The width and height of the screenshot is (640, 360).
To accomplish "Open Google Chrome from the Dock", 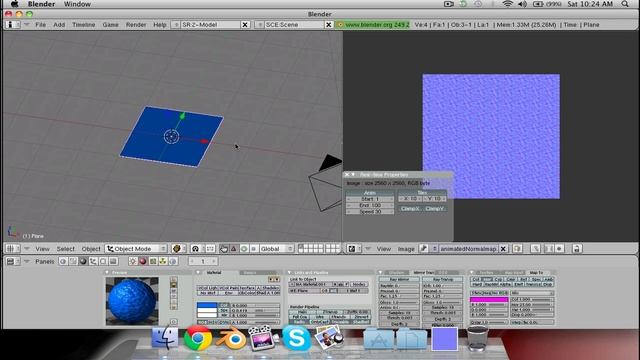I will tap(198, 338).
